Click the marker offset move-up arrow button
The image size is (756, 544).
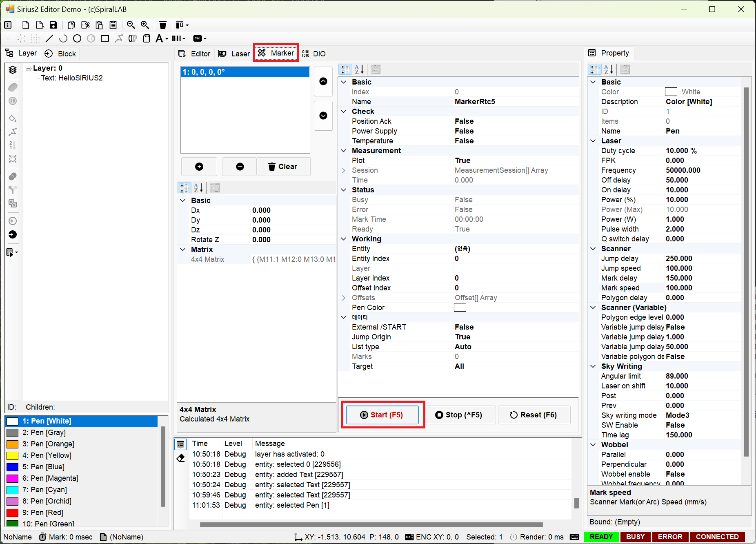click(323, 81)
